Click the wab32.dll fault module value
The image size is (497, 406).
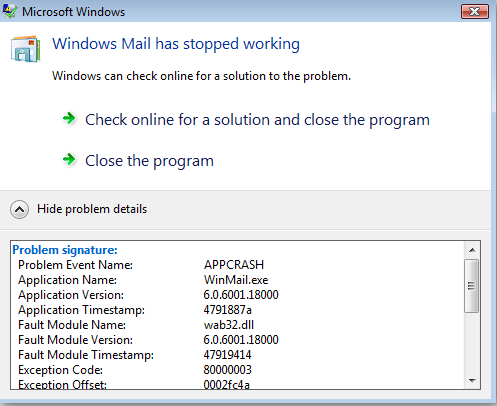(x=229, y=325)
